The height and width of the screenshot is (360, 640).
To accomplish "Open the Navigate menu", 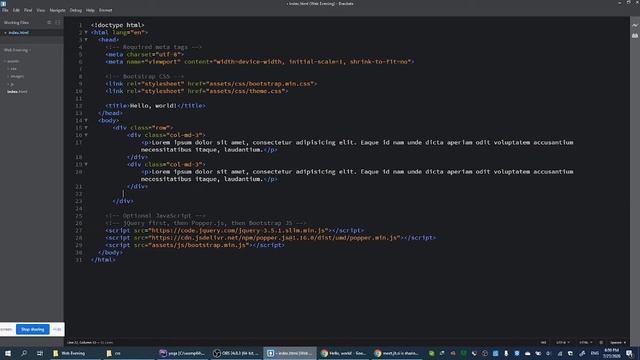I will coord(58,10).
